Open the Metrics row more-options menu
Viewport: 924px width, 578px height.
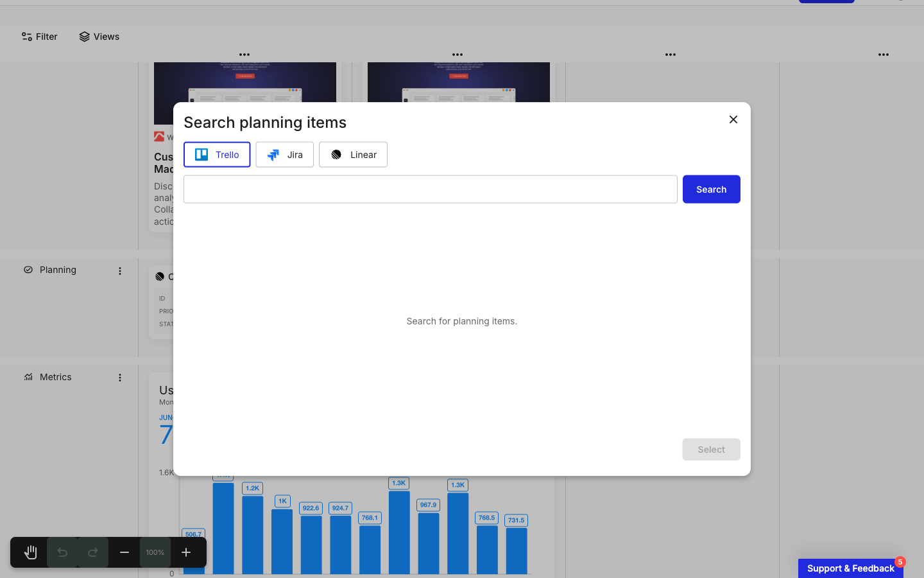click(120, 378)
